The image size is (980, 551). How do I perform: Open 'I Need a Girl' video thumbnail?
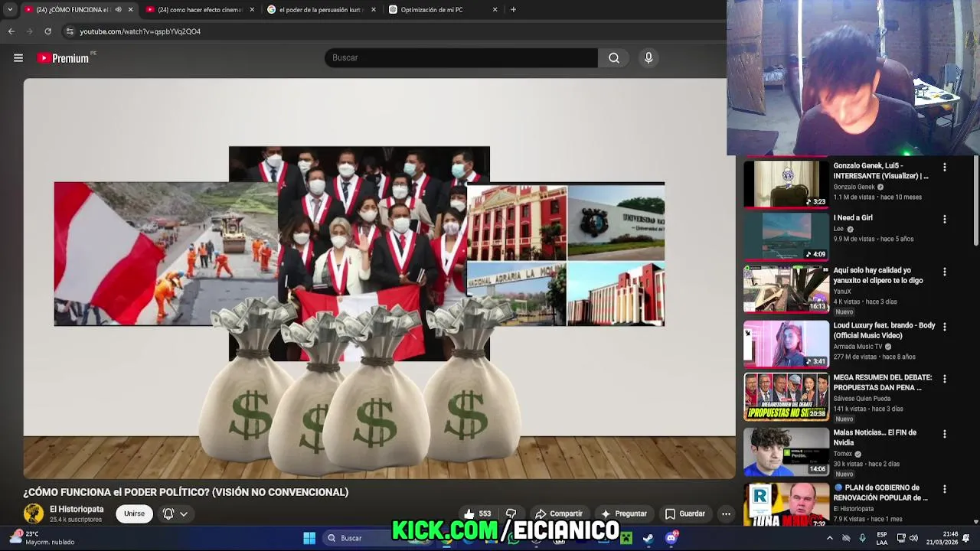(786, 236)
